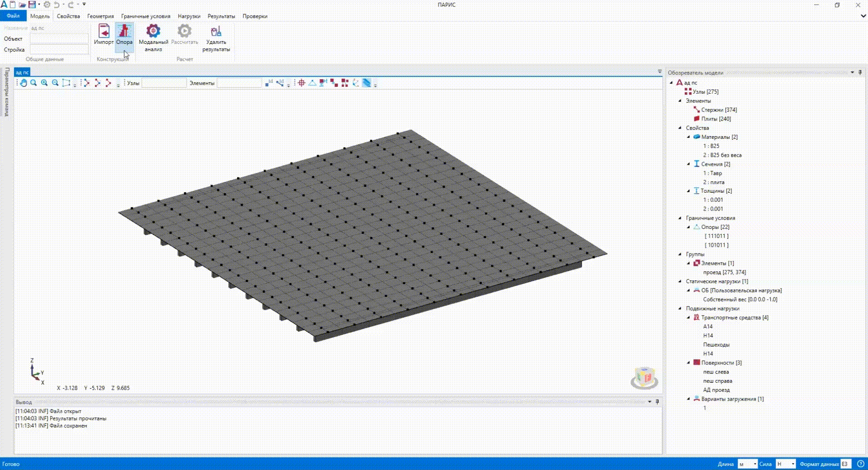Viewport: 868px width, 470px height.
Task: Select Стержни [374] in the tree
Action: [x=719, y=110]
